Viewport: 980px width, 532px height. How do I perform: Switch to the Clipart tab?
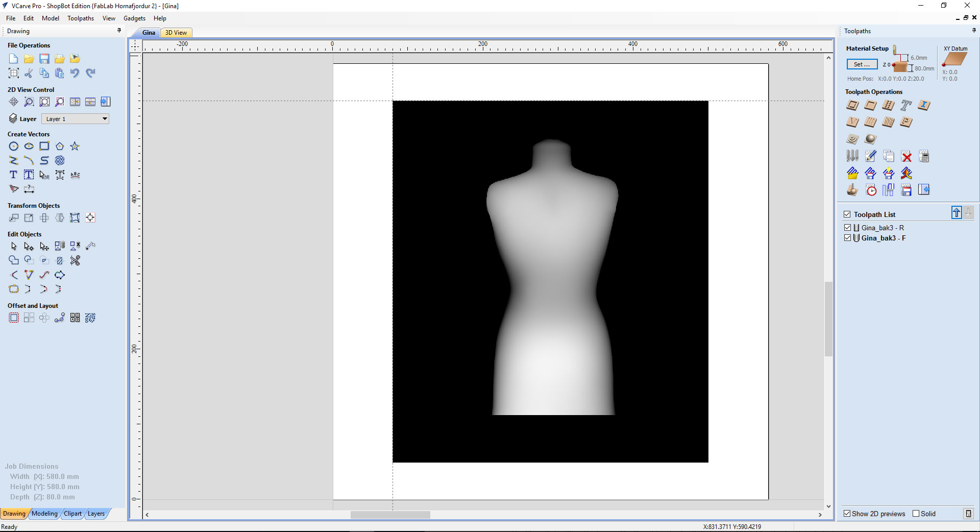click(x=72, y=514)
